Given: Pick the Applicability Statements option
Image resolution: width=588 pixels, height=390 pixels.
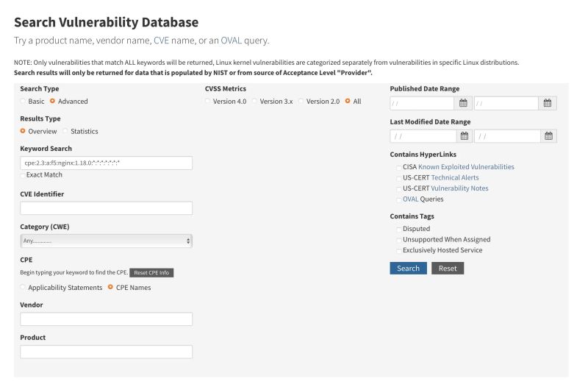Looking at the screenshot, I should pyautogui.click(x=23, y=287).
